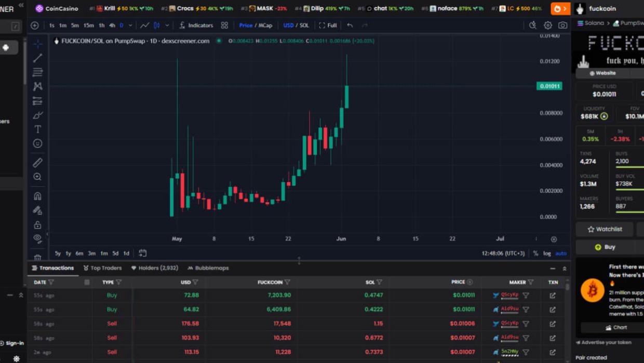Open the Bubblemaps tab
Viewport: 644px width, 363px height.
pyautogui.click(x=208, y=268)
